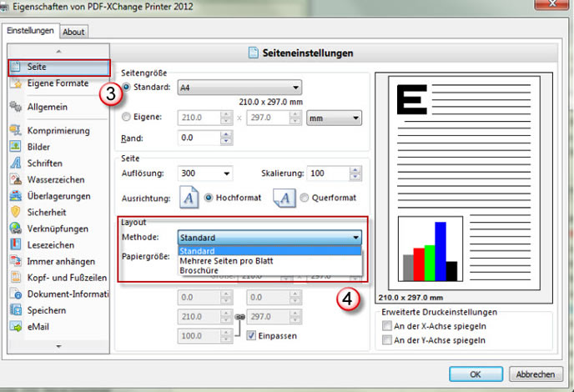The image size is (574, 392).
Task: Choose the Hochformat radio button
Action: [x=209, y=198]
